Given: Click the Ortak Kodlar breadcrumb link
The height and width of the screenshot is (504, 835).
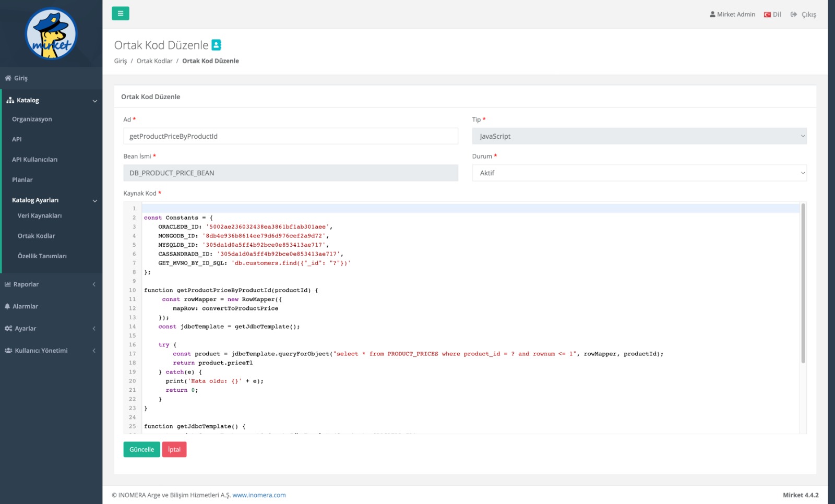Looking at the screenshot, I should coord(154,61).
